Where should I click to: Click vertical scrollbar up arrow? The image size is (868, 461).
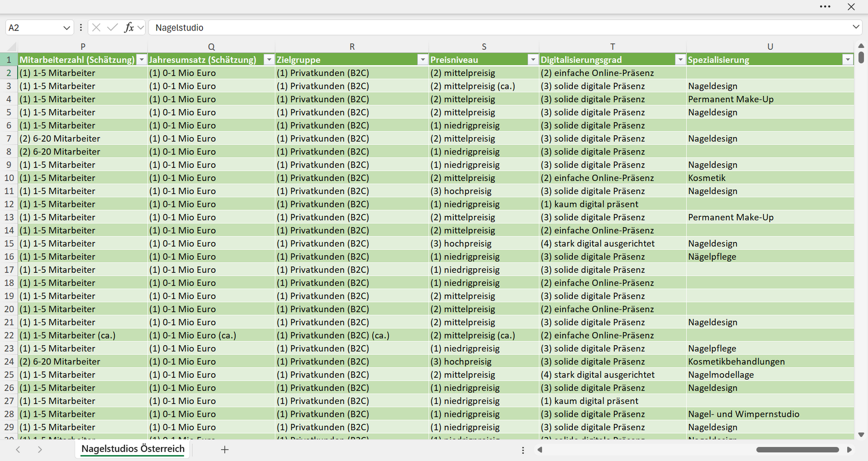(861, 46)
